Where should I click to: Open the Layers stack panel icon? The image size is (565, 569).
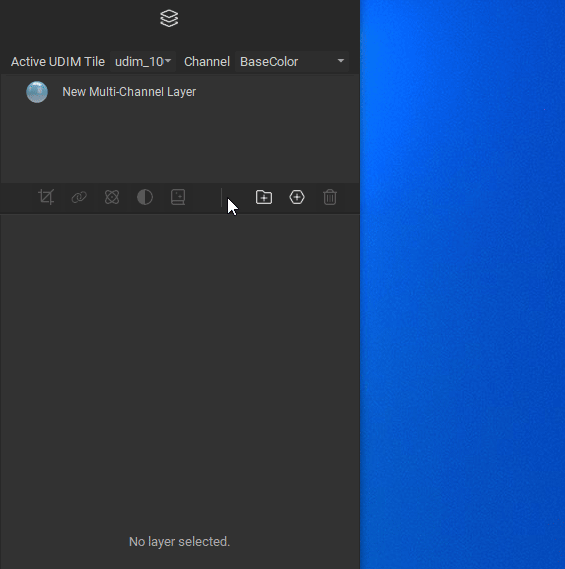(169, 18)
